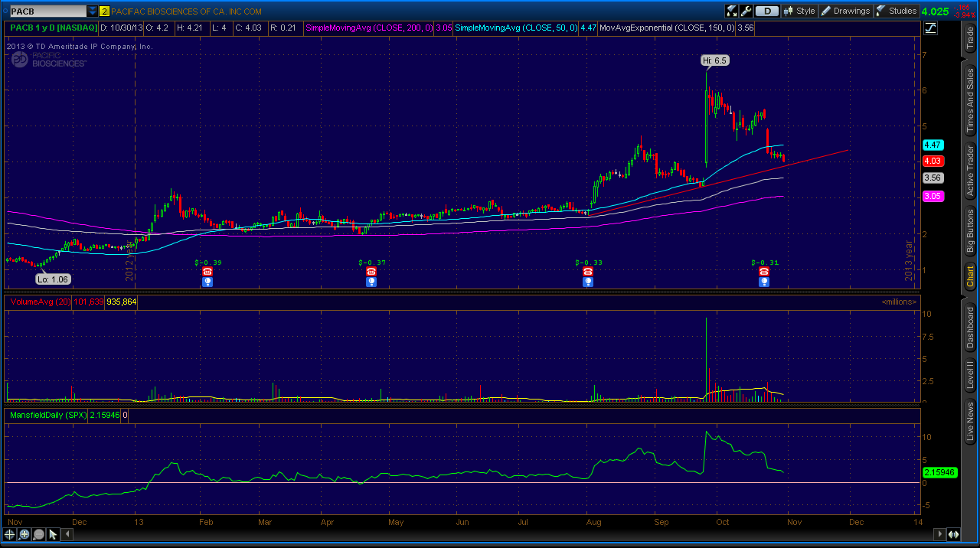Toggle the Live News side panel
This screenshot has width=980, height=548.
coord(970,422)
